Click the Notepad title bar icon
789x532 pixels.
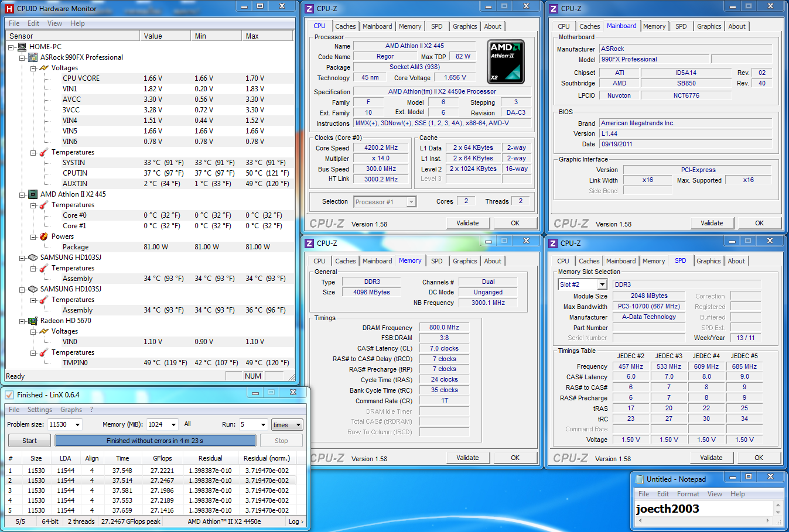click(x=639, y=479)
